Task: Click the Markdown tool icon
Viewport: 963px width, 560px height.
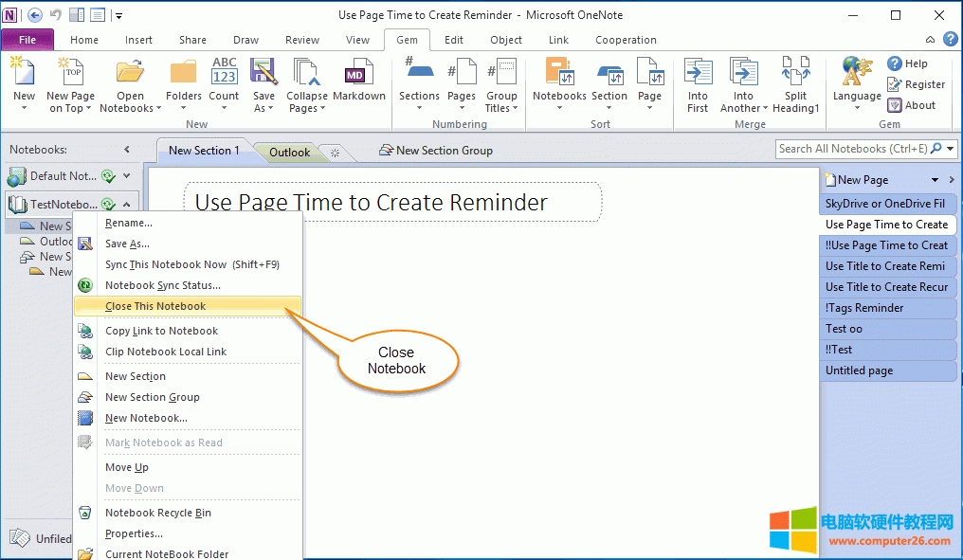Action: click(x=358, y=71)
